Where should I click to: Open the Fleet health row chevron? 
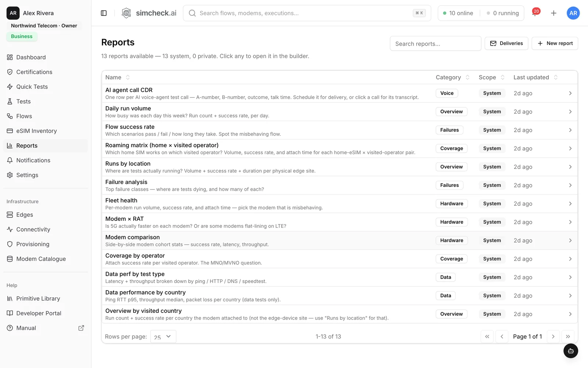click(x=570, y=204)
